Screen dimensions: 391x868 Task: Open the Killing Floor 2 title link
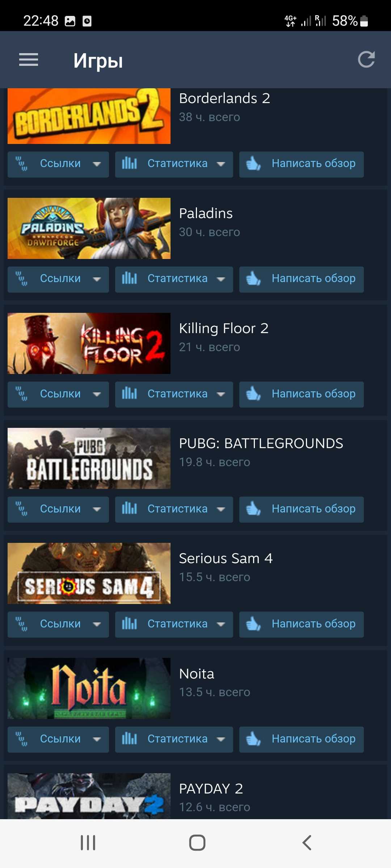coord(224,328)
